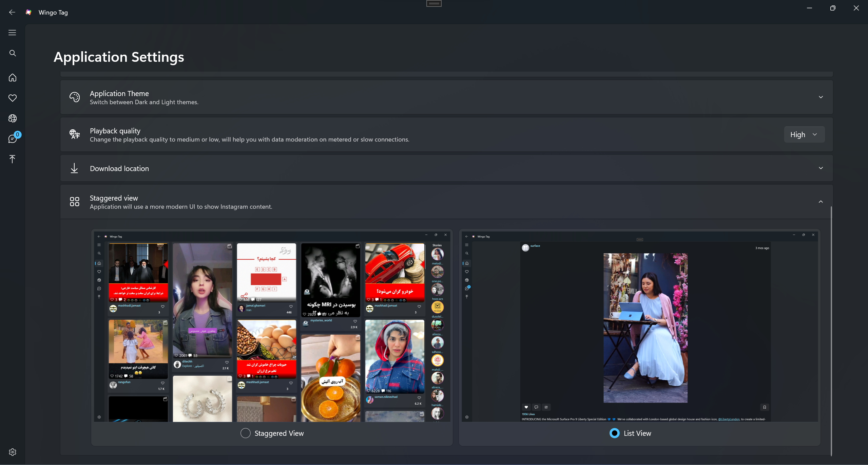Screen dimensions: 868x465
Task: Open the likes heart icon
Action: point(13,98)
